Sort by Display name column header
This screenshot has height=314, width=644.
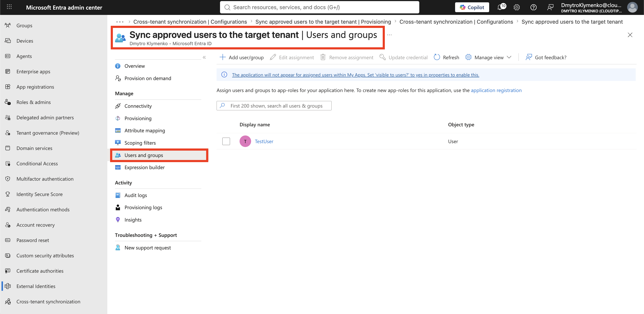254,124
